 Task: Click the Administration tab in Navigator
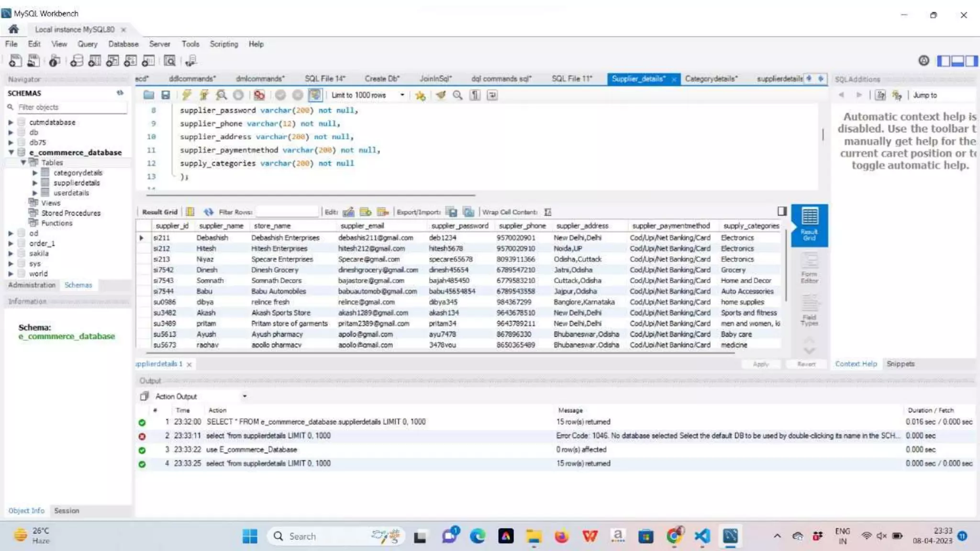tap(32, 285)
